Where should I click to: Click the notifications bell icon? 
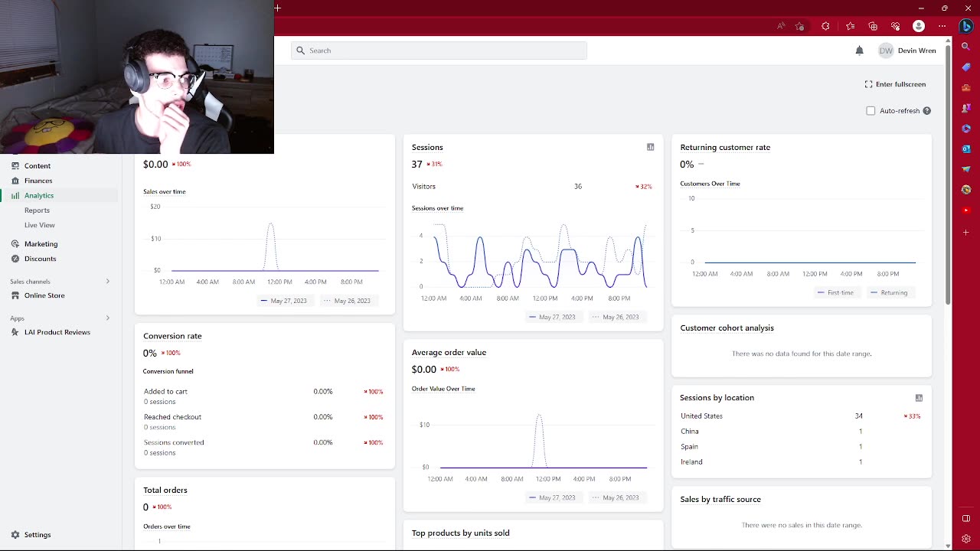[859, 51]
